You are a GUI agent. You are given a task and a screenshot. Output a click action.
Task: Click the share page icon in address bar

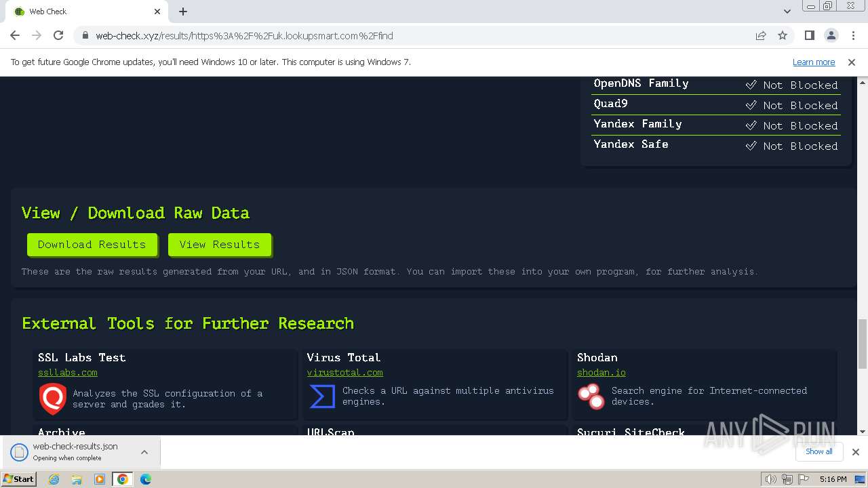(761, 35)
